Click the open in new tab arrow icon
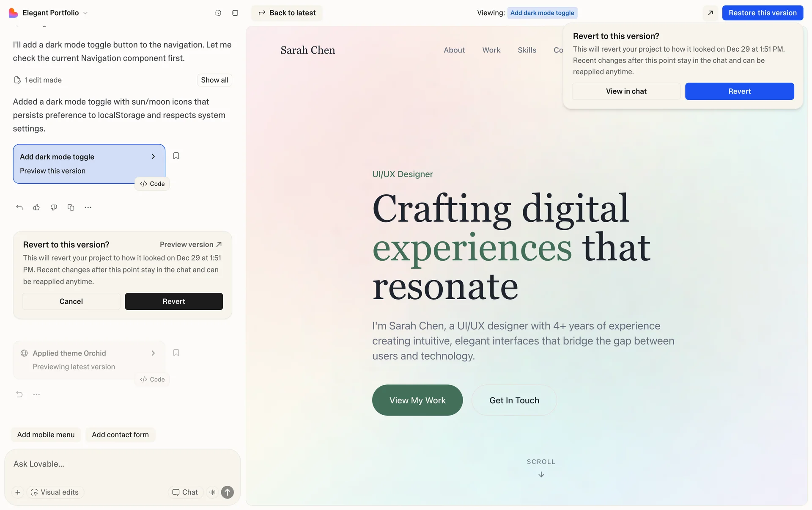The width and height of the screenshot is (812, 510). pos(710,13)
